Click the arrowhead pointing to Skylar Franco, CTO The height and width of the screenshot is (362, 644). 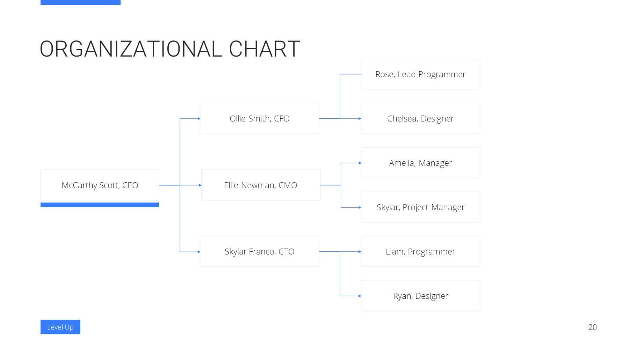point(199,252)
